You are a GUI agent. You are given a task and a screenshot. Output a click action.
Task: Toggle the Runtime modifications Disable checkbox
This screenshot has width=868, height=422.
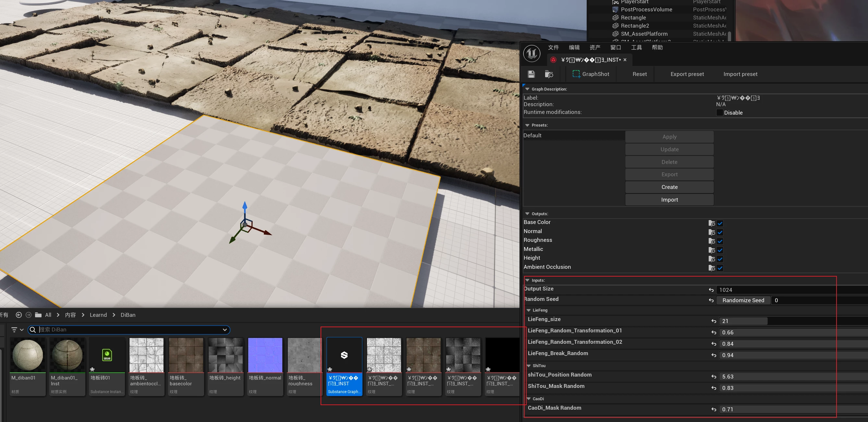[720, 113]
